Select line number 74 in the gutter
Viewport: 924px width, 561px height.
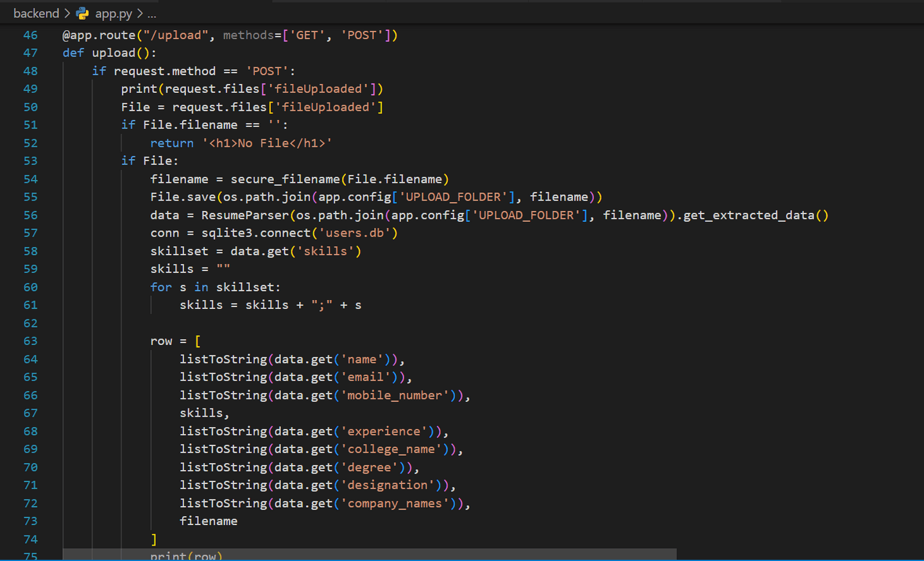coord(30,539)
